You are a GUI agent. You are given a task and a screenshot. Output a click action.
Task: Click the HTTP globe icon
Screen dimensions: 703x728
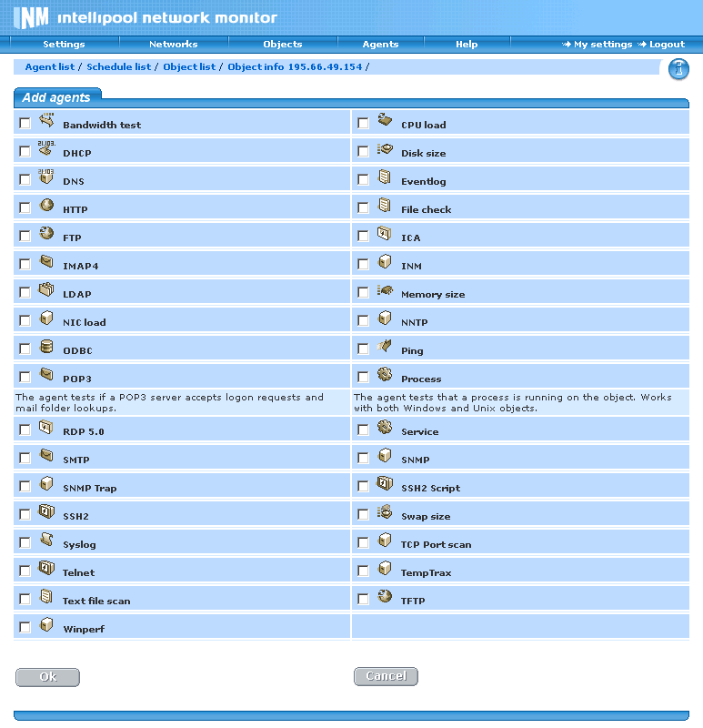[x=46, y=206]
